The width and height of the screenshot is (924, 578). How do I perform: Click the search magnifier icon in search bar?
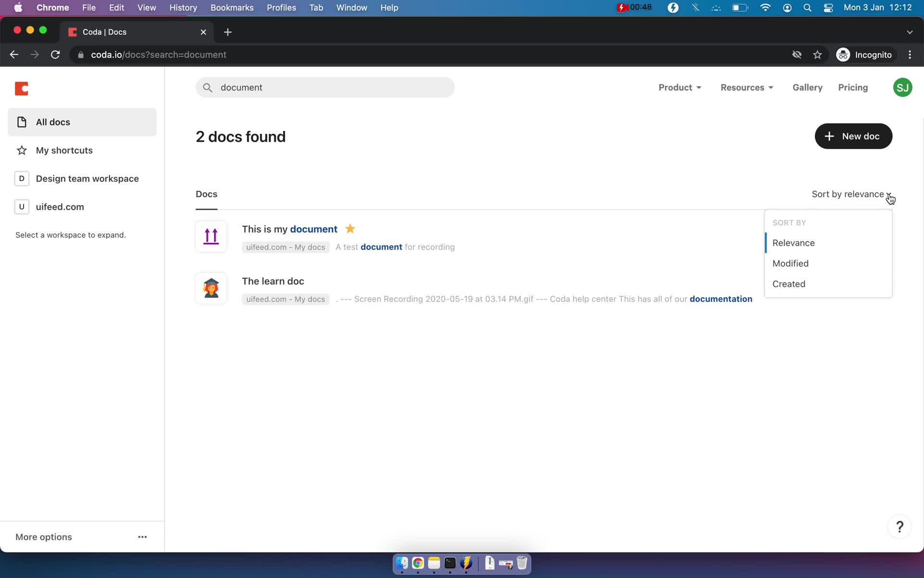207,87
